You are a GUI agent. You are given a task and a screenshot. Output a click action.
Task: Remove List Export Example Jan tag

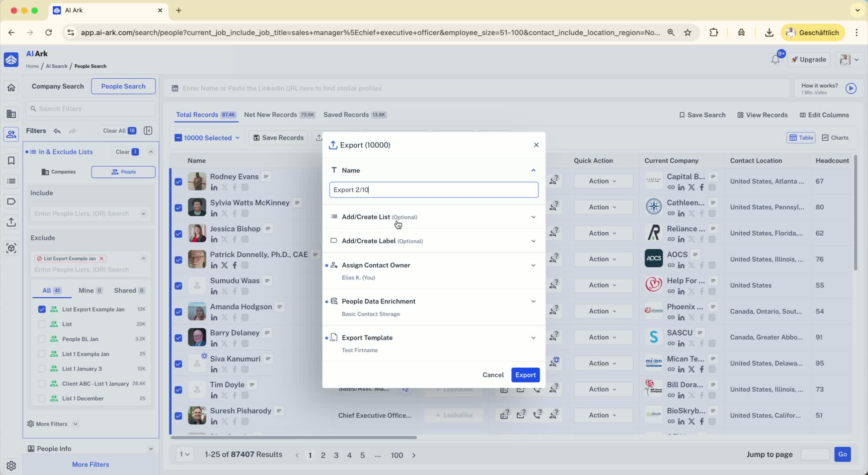click(x=102, y=259)
